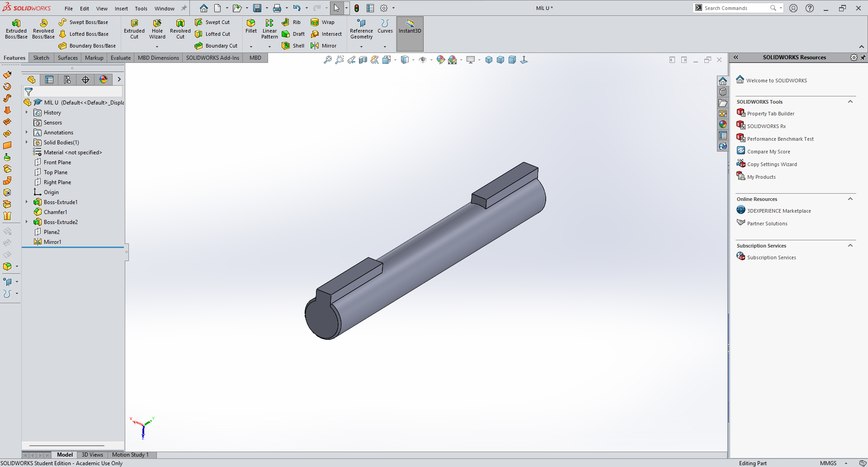
Task: Apply the Fillet tool
Action: [x=251, y=26]
